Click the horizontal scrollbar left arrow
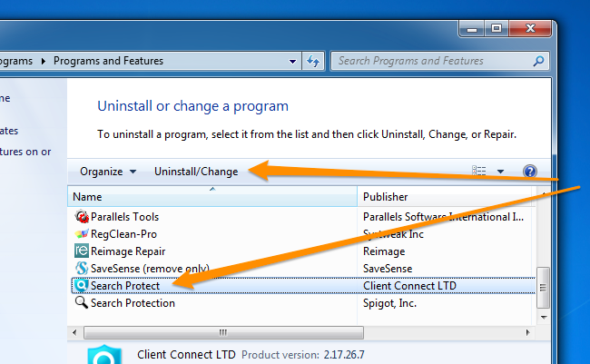This screenshot has width=590, height=364. (x=74, y=332)
